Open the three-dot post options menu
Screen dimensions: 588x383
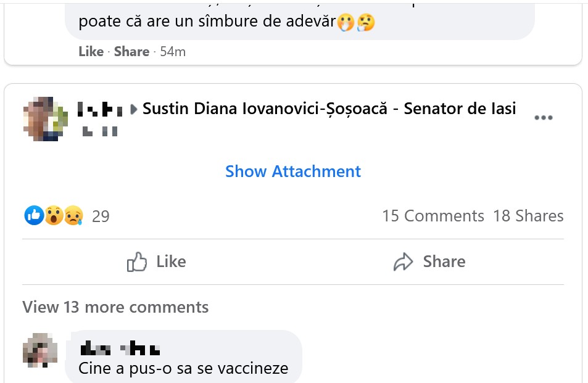[x=543, y=118]
